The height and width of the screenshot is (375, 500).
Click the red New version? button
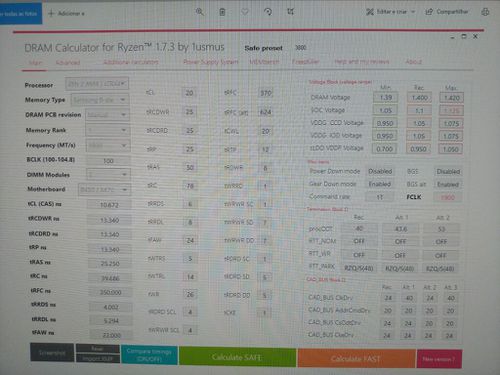(439, 359)
